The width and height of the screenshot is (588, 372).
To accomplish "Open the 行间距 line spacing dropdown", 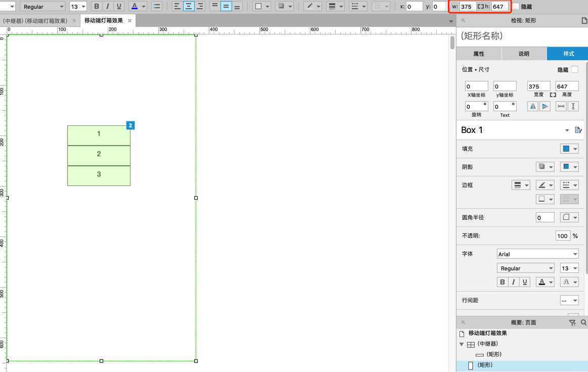I will click(x=569, y=300).
